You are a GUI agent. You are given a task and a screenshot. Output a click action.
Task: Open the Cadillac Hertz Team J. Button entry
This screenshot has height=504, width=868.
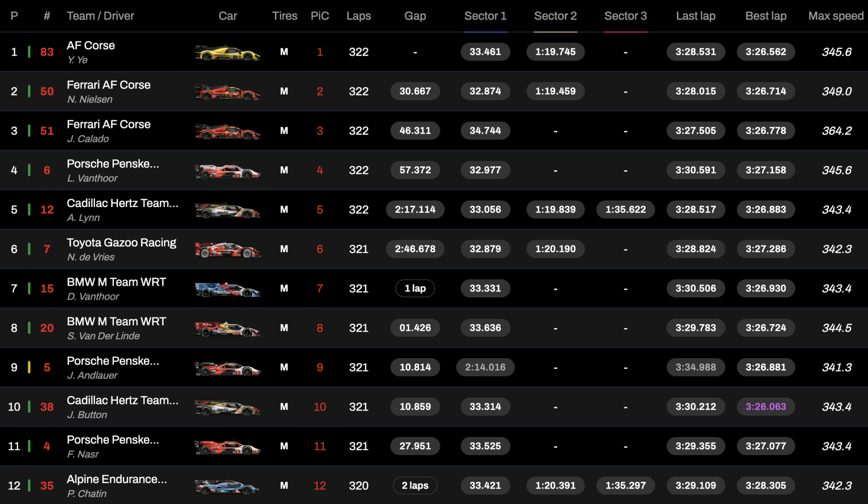(x=122, y=400)
